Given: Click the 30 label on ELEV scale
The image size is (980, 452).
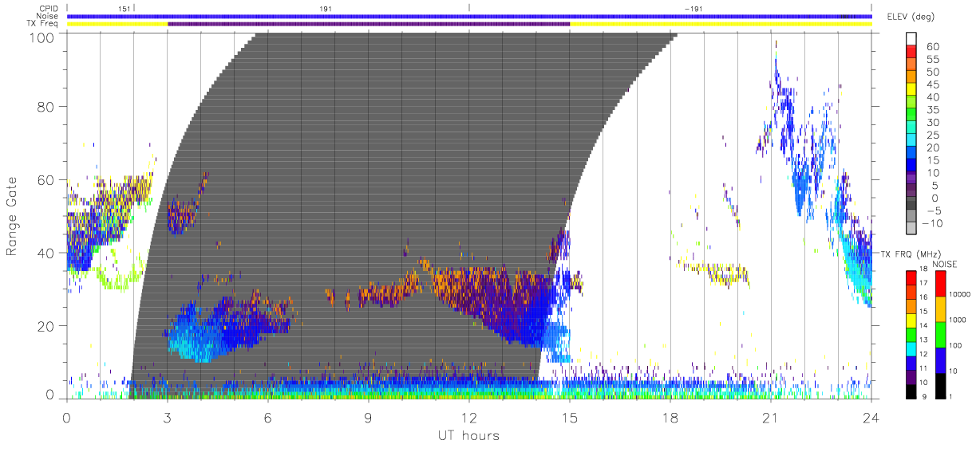Looking at the screenshot, I should coord(932,123).
